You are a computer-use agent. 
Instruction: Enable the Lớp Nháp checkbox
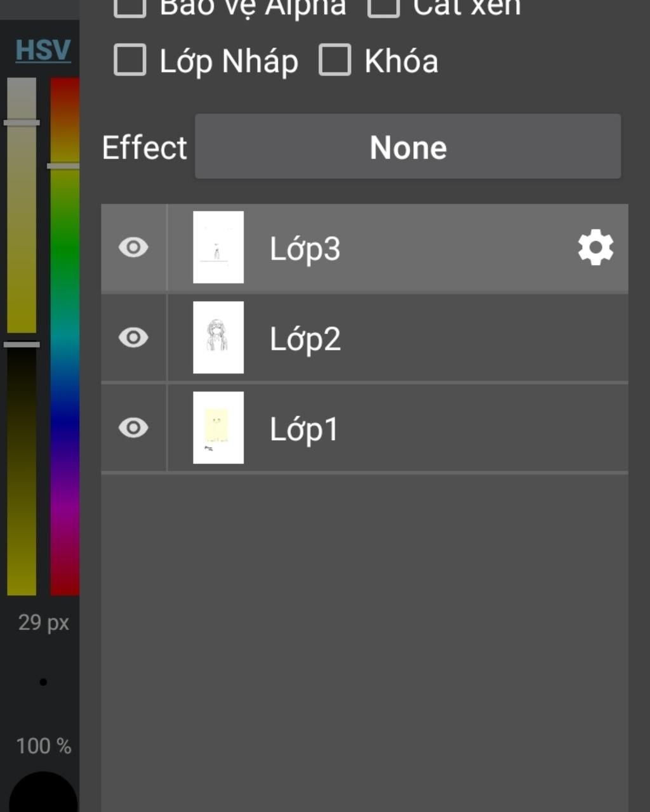pos(130,60)
